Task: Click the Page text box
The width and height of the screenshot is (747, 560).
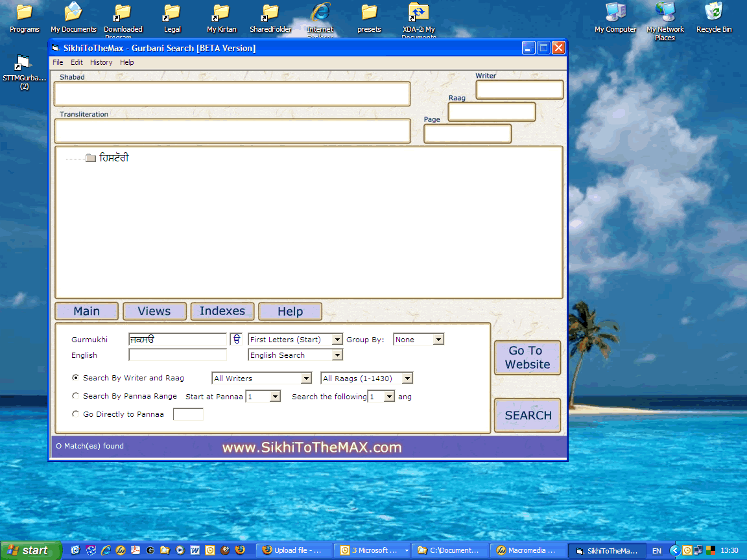Action: (x=468, y=134)
